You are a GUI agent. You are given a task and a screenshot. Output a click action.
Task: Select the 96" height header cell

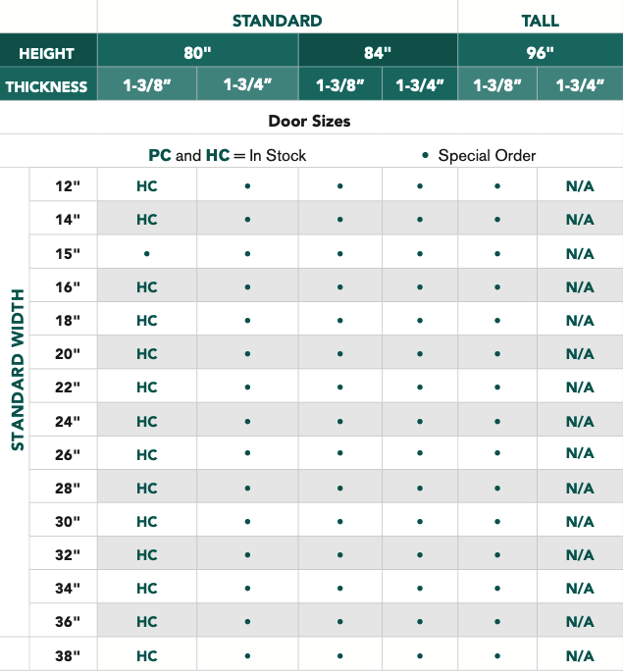point(540,53)
